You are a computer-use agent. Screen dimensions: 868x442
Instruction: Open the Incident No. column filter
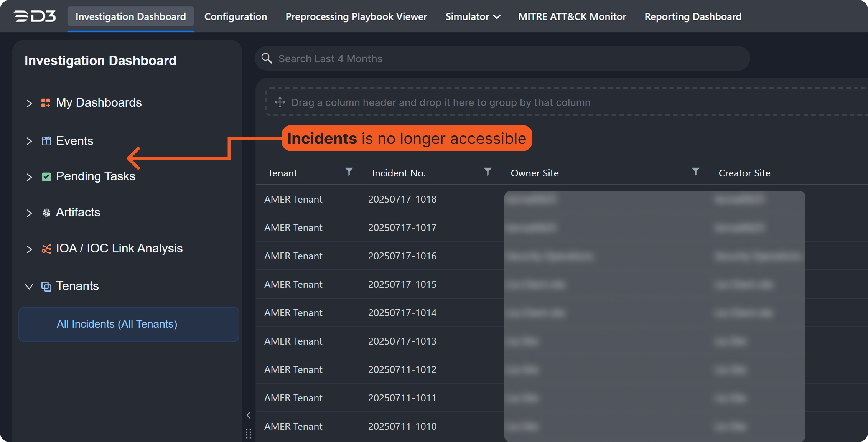pyautogui.click(x=488, y=172)
